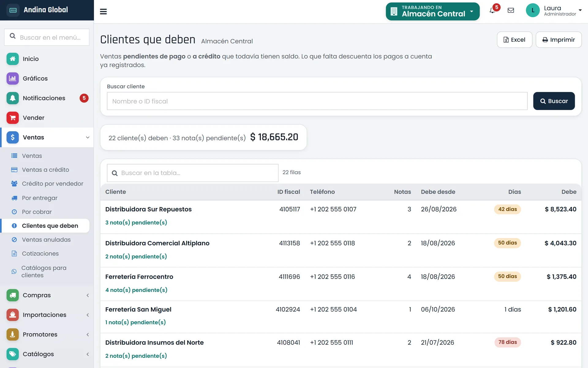The width and height of the screenshot is (588, 368).
Task: Focus the Buscar en la tabla field
Action: click(193, 173)
